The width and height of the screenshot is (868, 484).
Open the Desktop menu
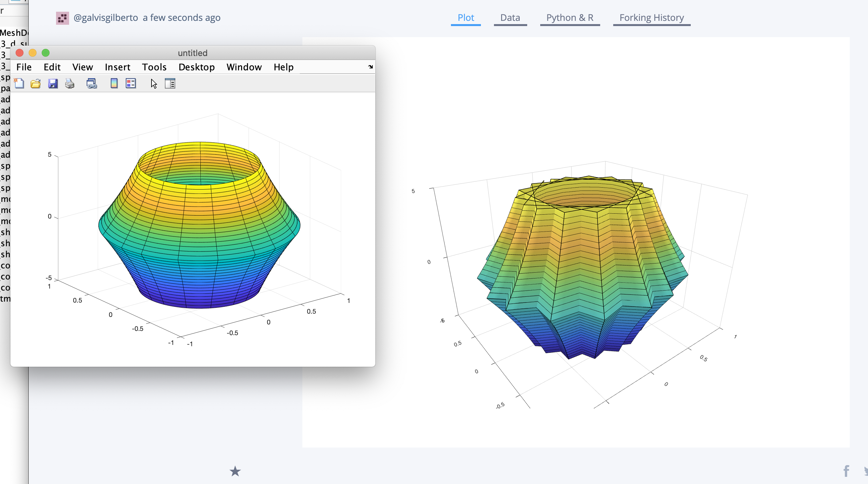click(196, 67)
